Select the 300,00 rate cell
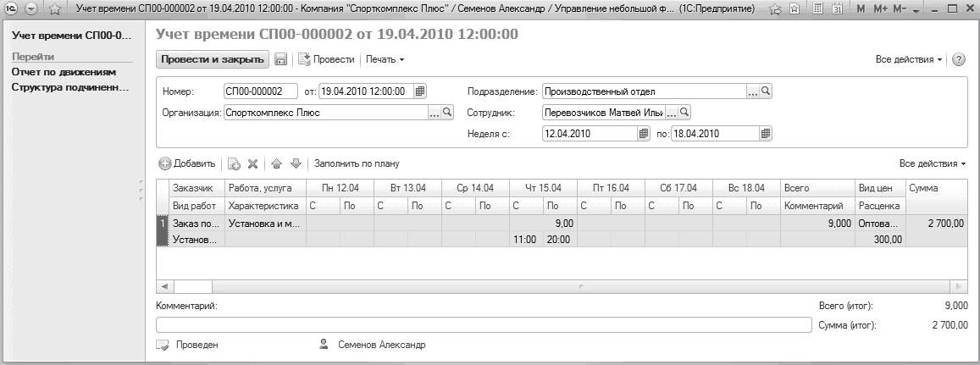The width and height of the screenshot is (980, 365). click(881, 239)
